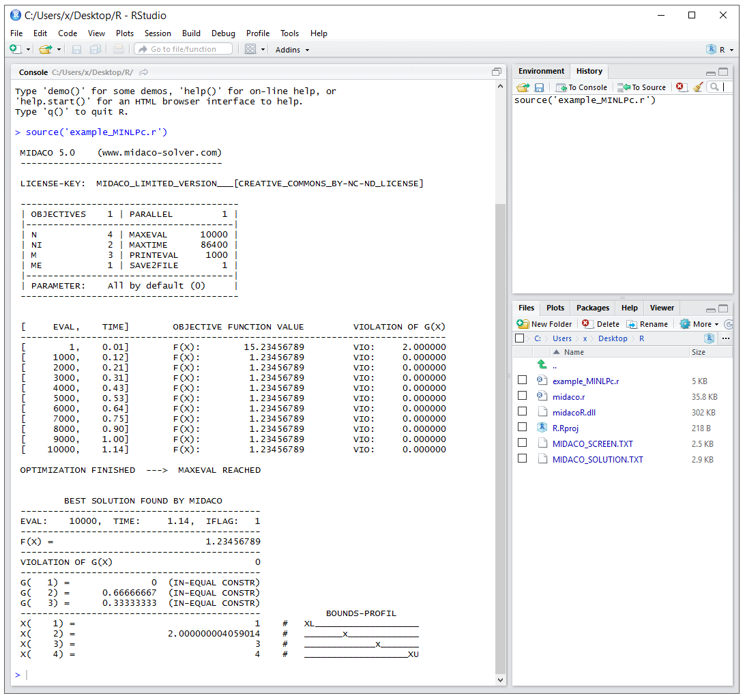Check the box for midacoR.dll
The height and width of the screenshot is (700, 745).
click(x=522, y=411)
